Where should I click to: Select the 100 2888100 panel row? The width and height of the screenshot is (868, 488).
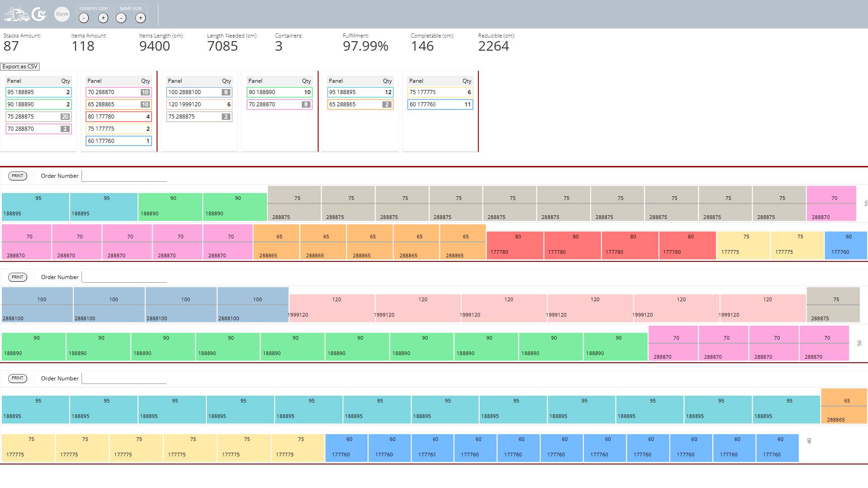(199, 92)
